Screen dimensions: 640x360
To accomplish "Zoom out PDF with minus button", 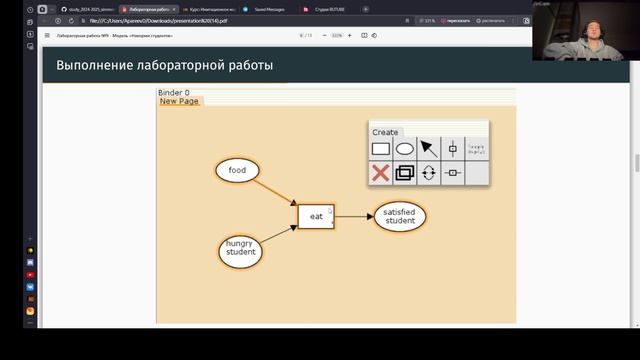I will coord(324,36).
